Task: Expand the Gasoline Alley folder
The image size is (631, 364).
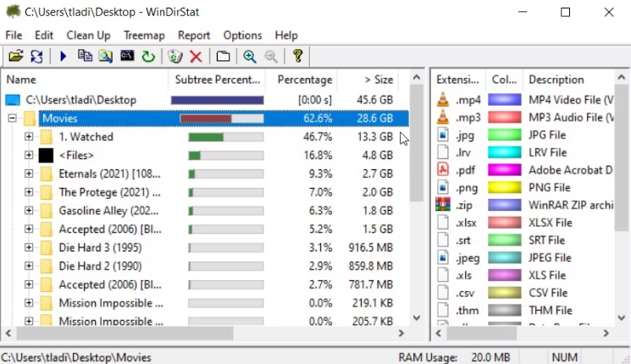Action: tap(29, 210)
